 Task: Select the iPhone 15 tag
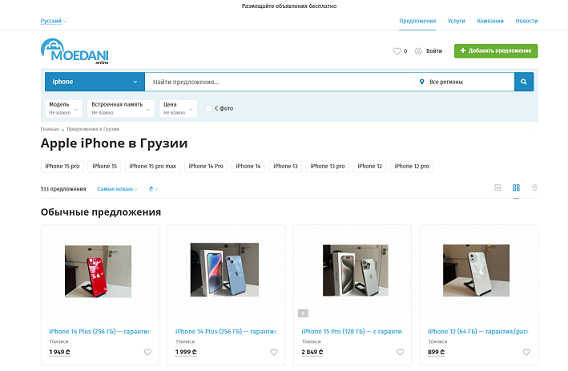[x=105, y=166]
